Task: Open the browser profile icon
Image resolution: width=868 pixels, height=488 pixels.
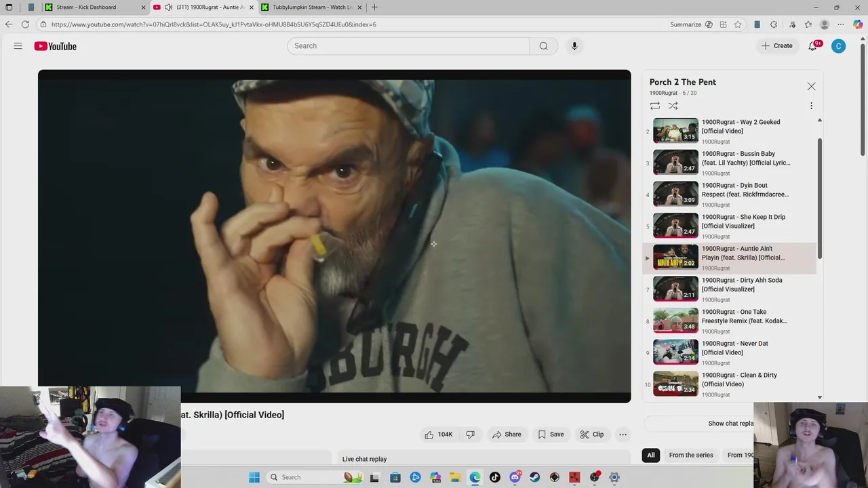Action: pyautogui.click(x=825, y=24)
